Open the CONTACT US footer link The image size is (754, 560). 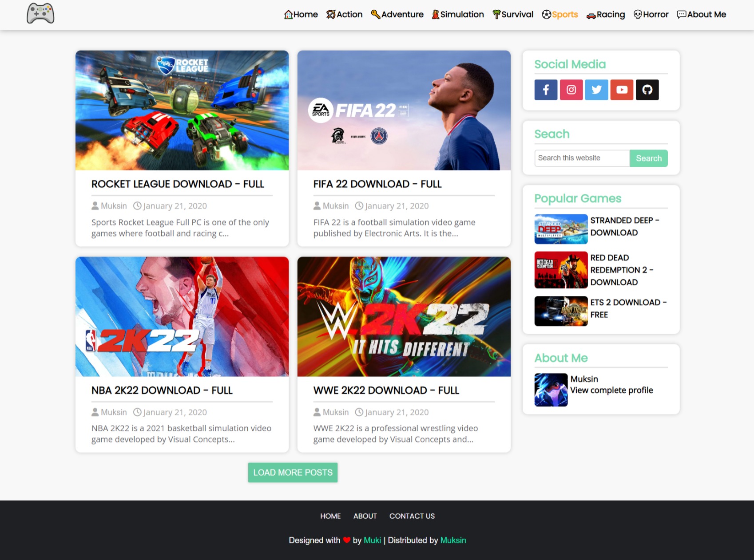(412, 516)
